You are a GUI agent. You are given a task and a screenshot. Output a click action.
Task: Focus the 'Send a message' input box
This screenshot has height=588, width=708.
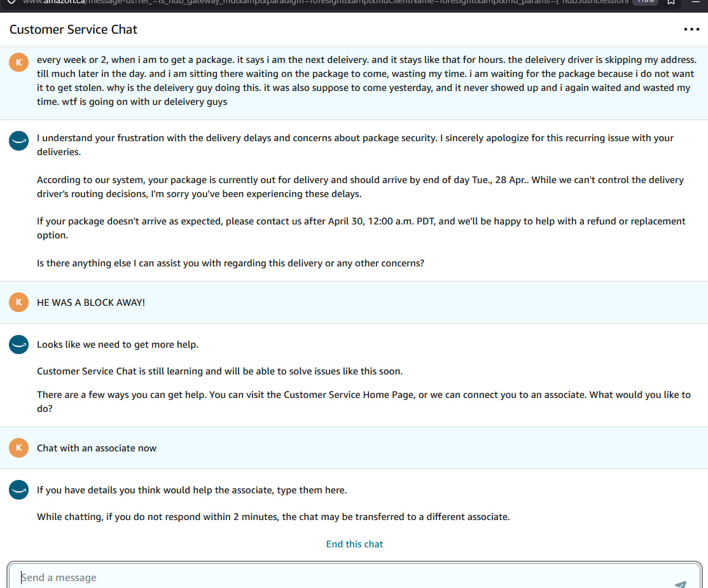coord(354,577)
